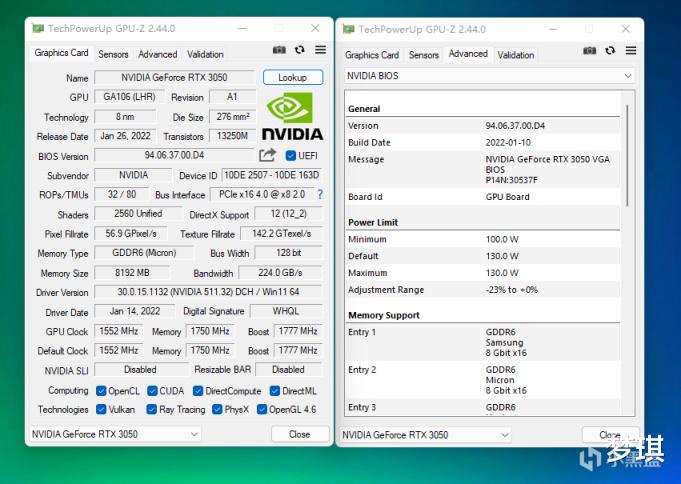The width and height of the screenshot is (681, 484).
Task: Select Advanced tab in right window
Action: tap(468, 54)
